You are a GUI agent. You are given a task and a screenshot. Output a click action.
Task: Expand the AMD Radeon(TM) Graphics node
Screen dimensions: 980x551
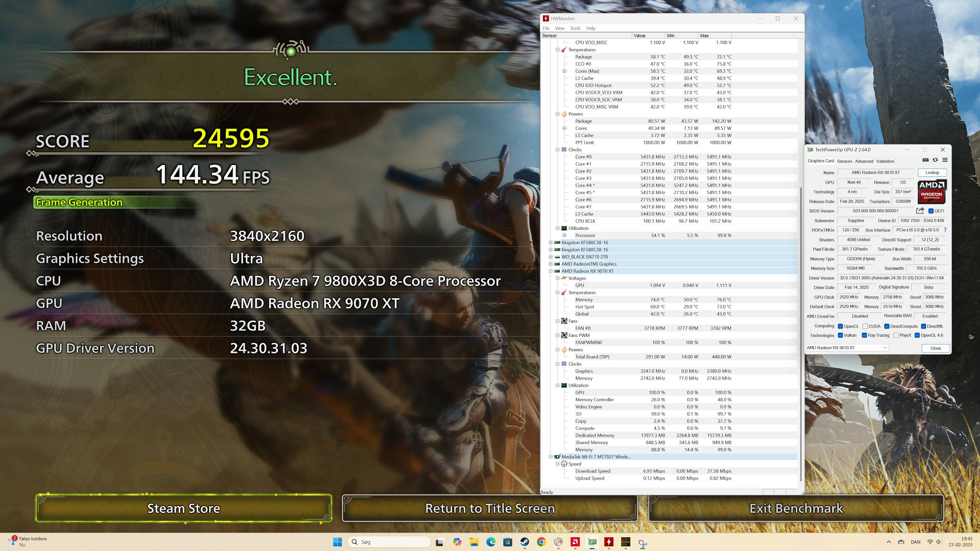coord(550,264)
